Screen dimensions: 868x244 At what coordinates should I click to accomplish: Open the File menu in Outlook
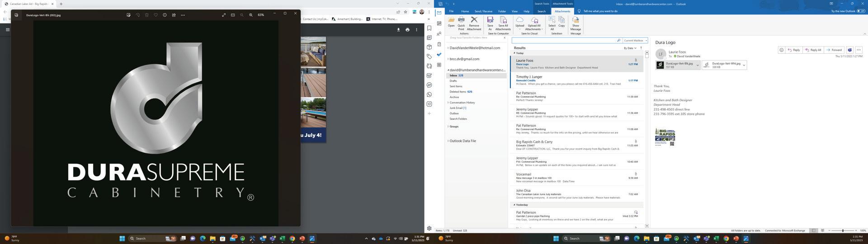tap(451, 11)
